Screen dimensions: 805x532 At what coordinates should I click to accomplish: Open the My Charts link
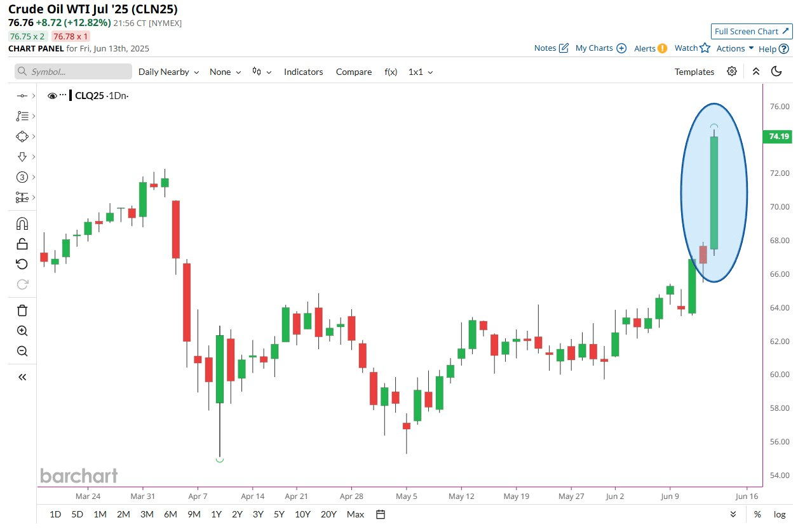(600, 48)
